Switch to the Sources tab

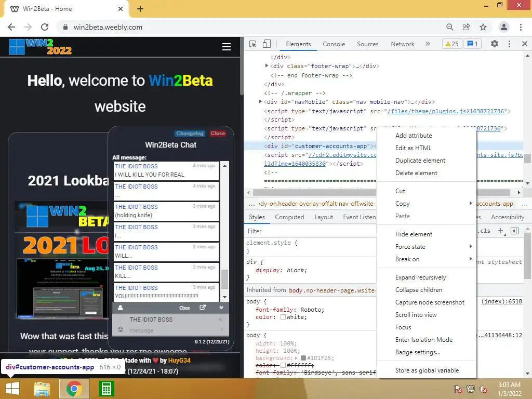(x=367, y=44)
